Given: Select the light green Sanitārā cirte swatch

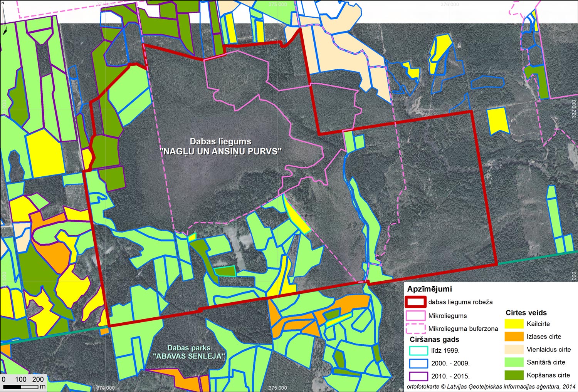Looking at the screenshot, I should [x=514, y=362].
